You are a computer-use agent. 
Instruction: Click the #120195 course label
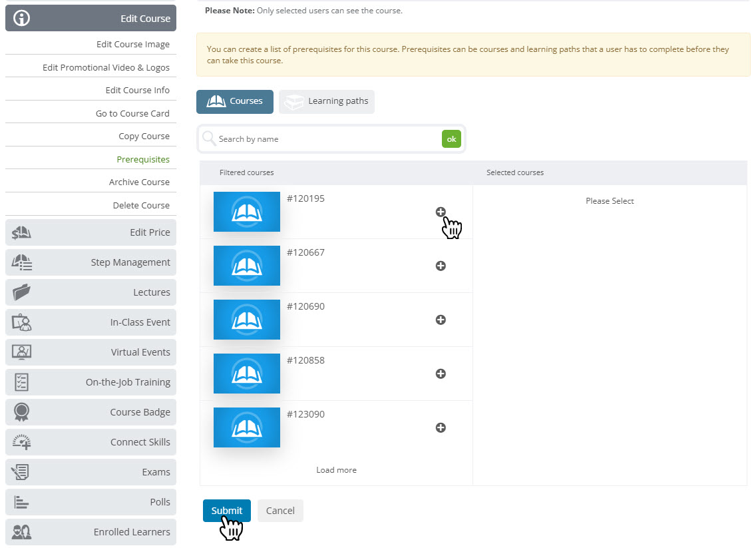[x=305, y=198]
